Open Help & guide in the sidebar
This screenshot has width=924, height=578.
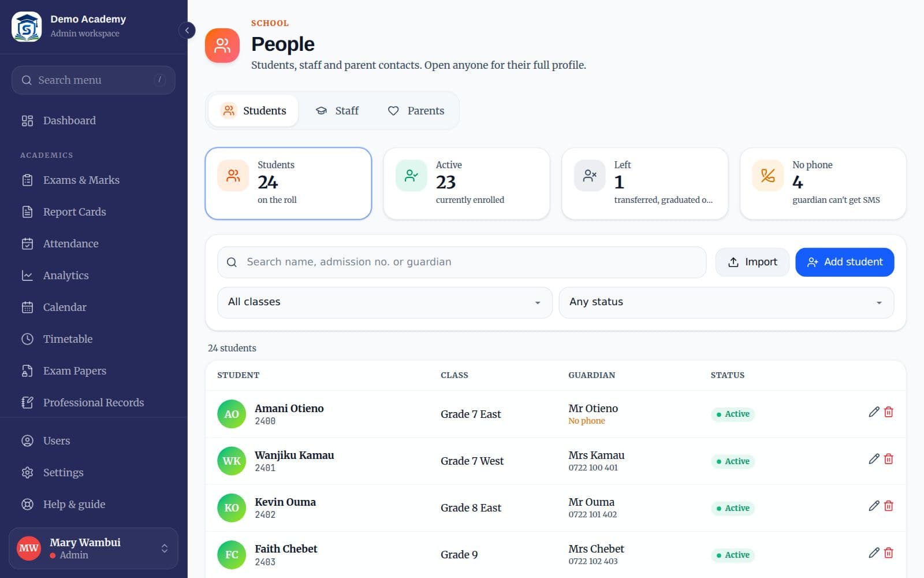click(x=94, y=504)
